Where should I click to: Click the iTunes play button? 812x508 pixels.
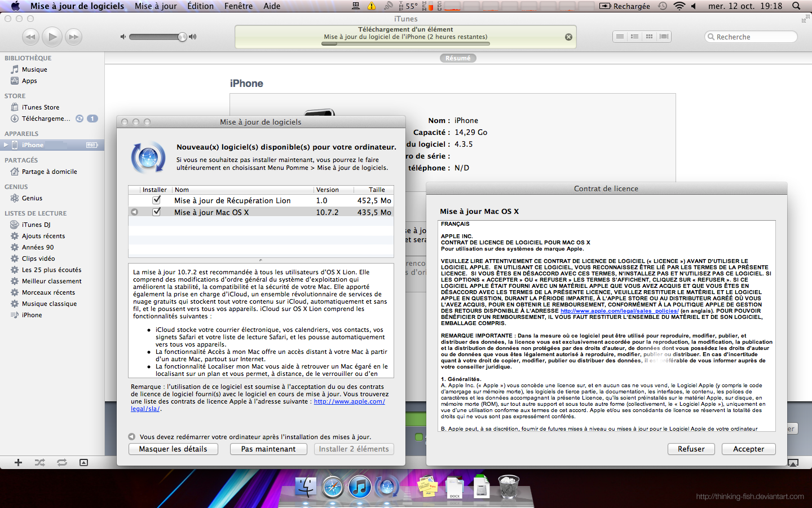click(52, 37)
